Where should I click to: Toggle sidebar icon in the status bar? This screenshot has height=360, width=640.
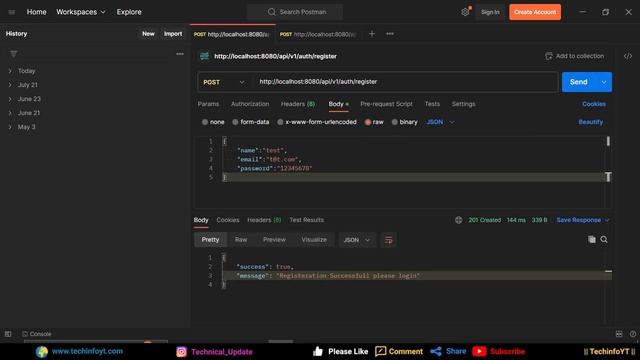pos(8,334)
